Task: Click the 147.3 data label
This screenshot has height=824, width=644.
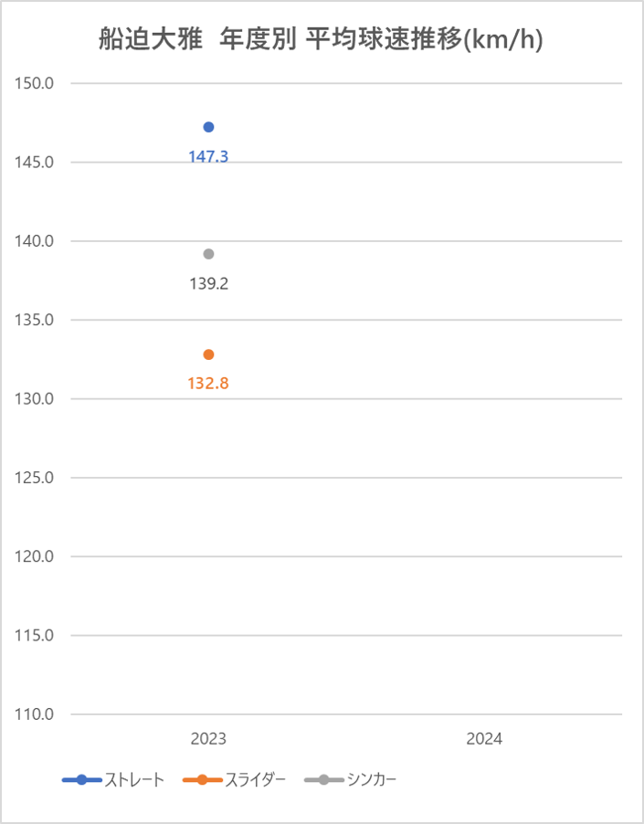Action: tap(208, 156)
